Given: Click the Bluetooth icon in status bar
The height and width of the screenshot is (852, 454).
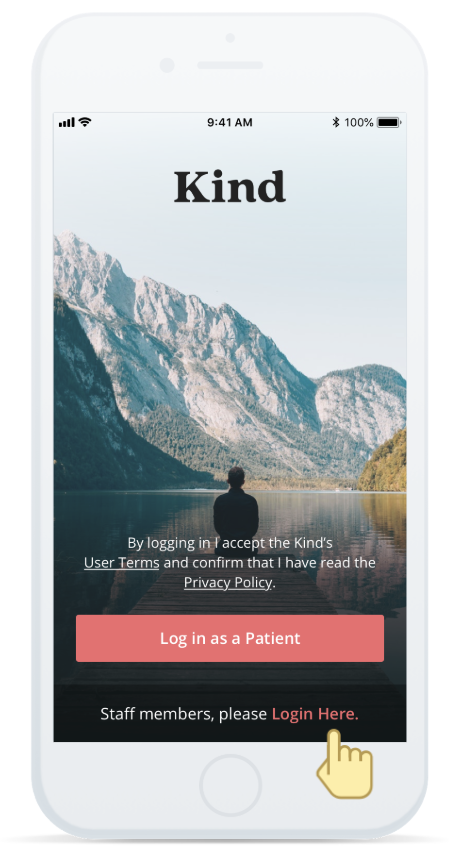Looking at the screenshot, I should 336,122.
